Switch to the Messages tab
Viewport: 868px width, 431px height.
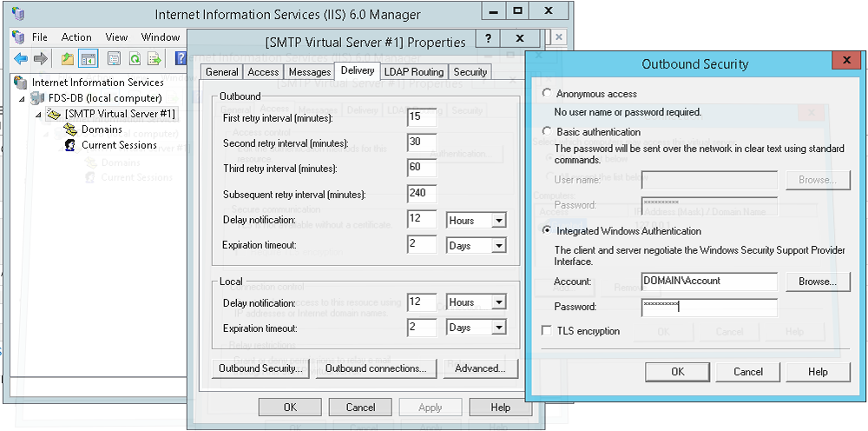tap(310, 72)
